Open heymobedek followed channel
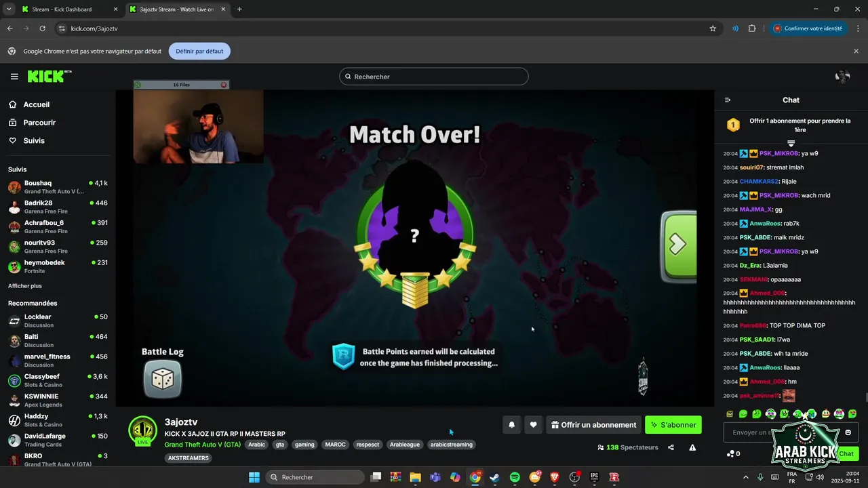Screen dimensions: 868x488 pyautogui.click(x=58, y=266)
